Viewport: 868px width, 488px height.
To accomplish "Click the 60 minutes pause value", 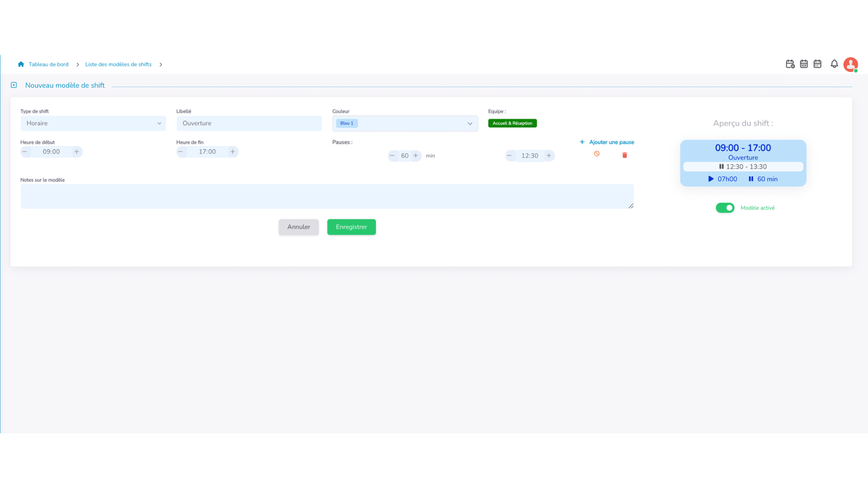I will click(405, 156).
